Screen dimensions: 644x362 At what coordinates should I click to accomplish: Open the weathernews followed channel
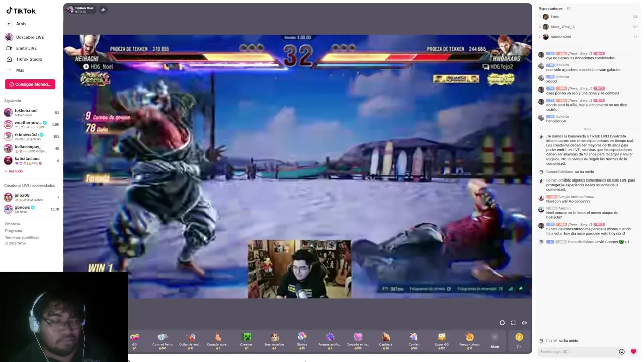coord(31,124)
